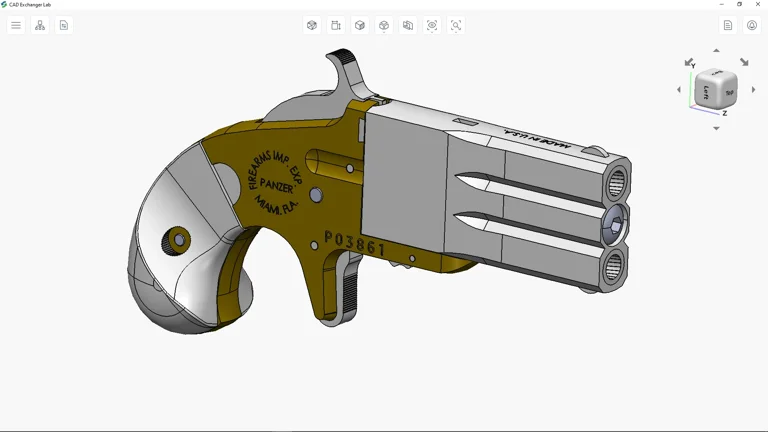This screenshot has height=432, width=768.
Task: Click the top-right diagonal roll arrow
Action: pyautogui.click(x=744, y=62)
